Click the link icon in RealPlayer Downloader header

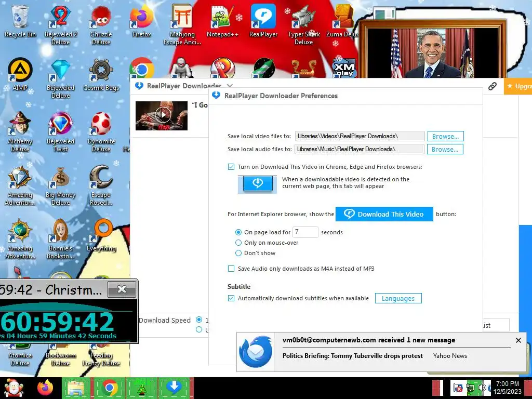click(x=493, y=86)
